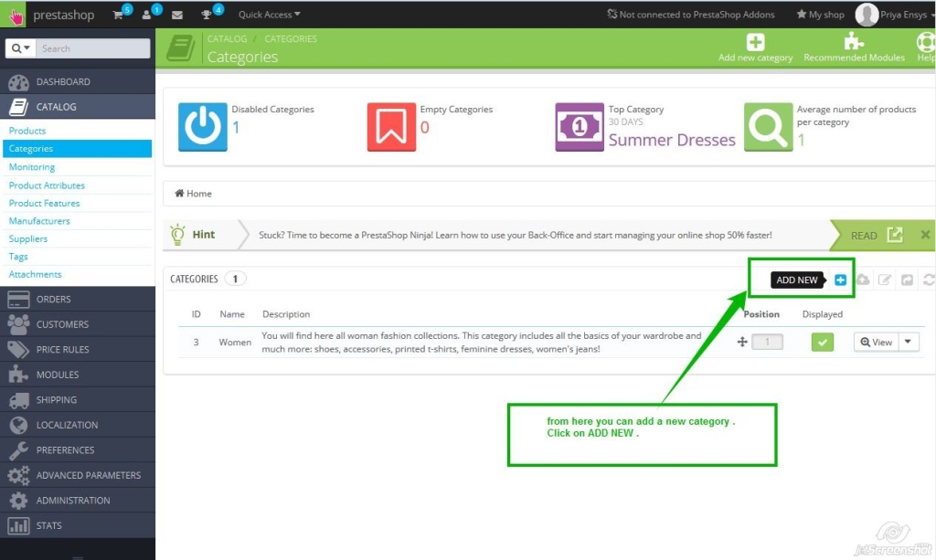
Task: Open the Manufacturers submenu item
Action: coord(39,221)
